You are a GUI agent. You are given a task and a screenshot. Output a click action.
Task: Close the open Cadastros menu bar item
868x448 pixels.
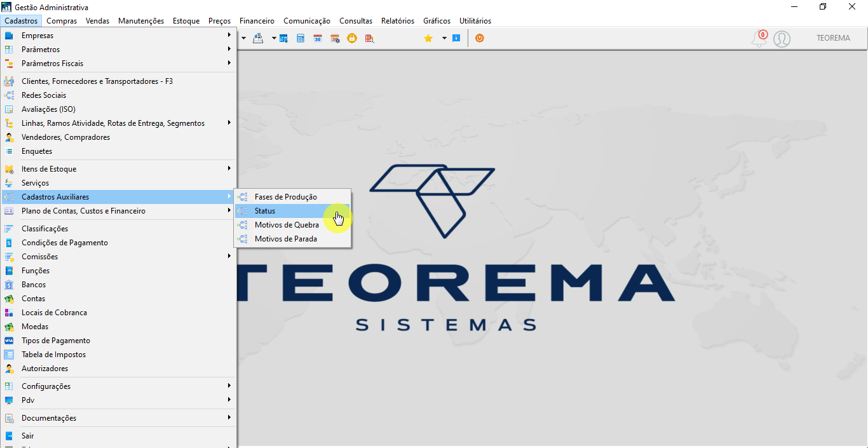click(21, 21)
